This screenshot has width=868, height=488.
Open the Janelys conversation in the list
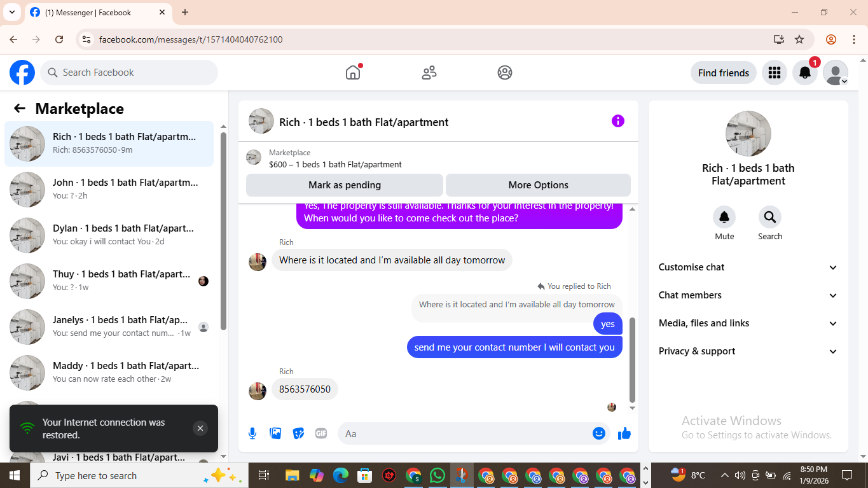coord(109,327)
